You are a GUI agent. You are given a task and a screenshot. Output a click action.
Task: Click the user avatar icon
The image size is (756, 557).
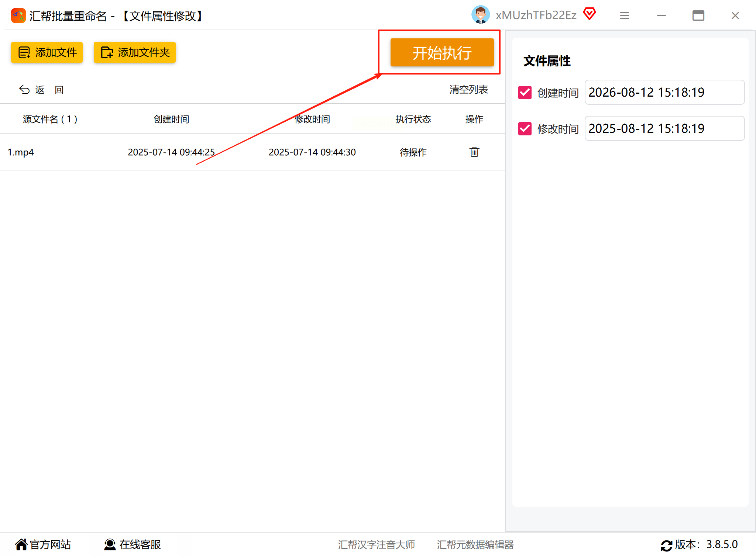click(480, 15)
